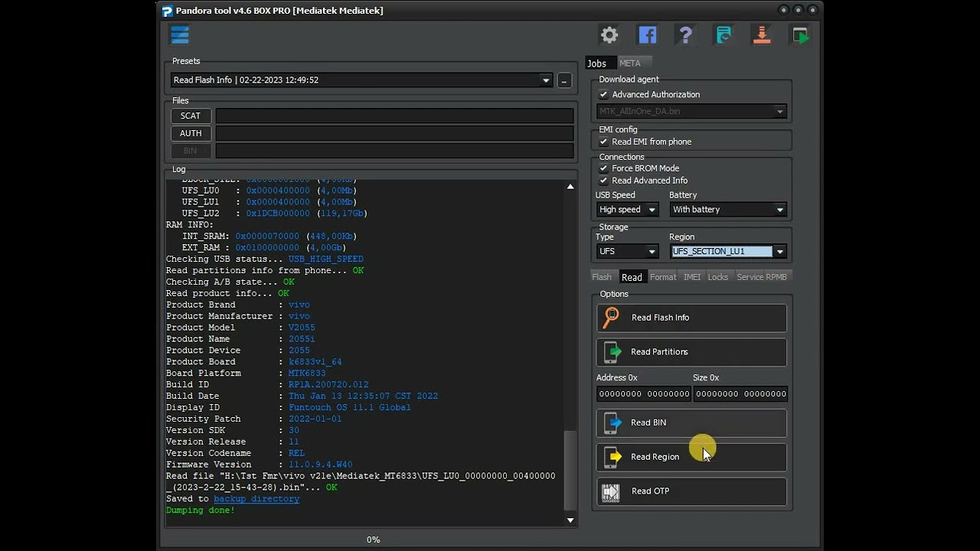Open the IMEI tab
This screenshot has height=551, width=980.
[x=692, y=277]
